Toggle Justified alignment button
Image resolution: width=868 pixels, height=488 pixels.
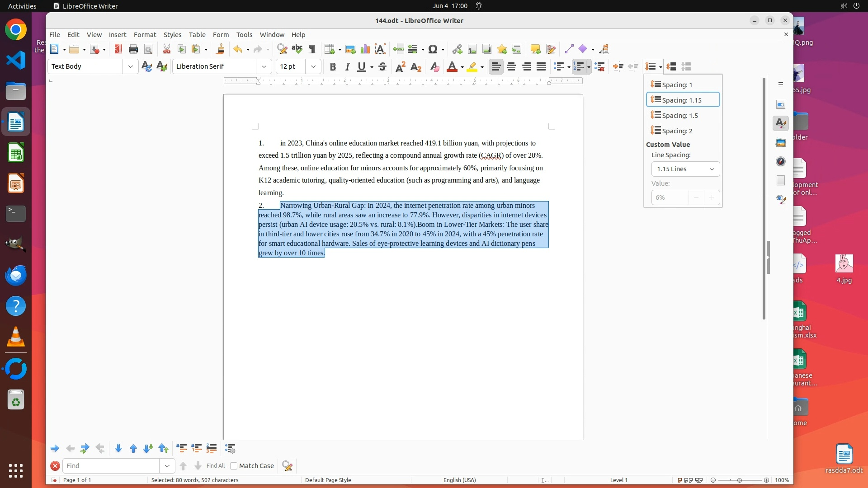(541, 67)
